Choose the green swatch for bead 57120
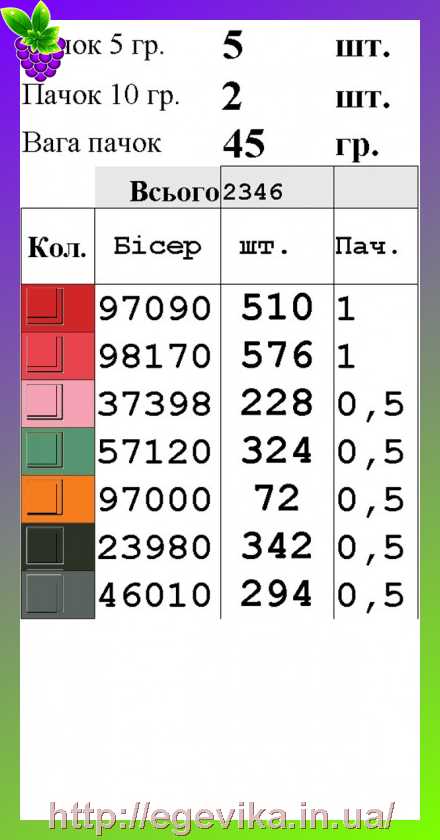This screenshot has width=440, height=840. click(58, 451)
